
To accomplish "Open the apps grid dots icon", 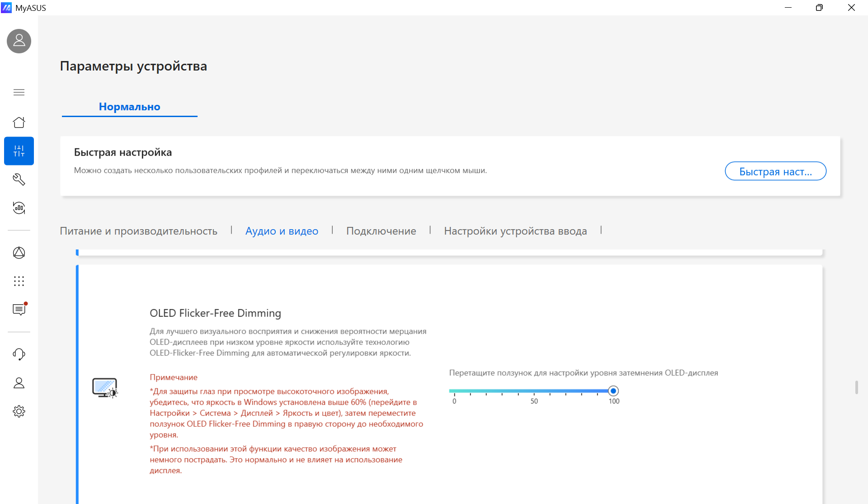I will (19, 281).
